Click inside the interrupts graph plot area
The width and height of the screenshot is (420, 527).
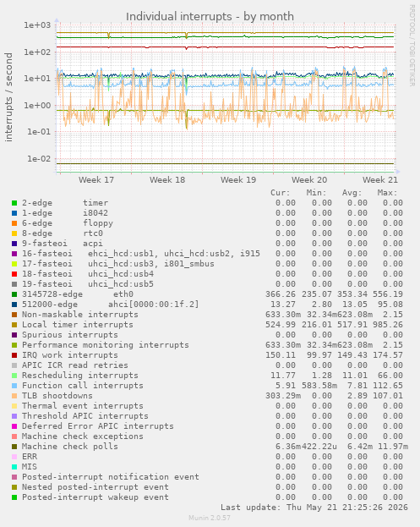point(226,98)
